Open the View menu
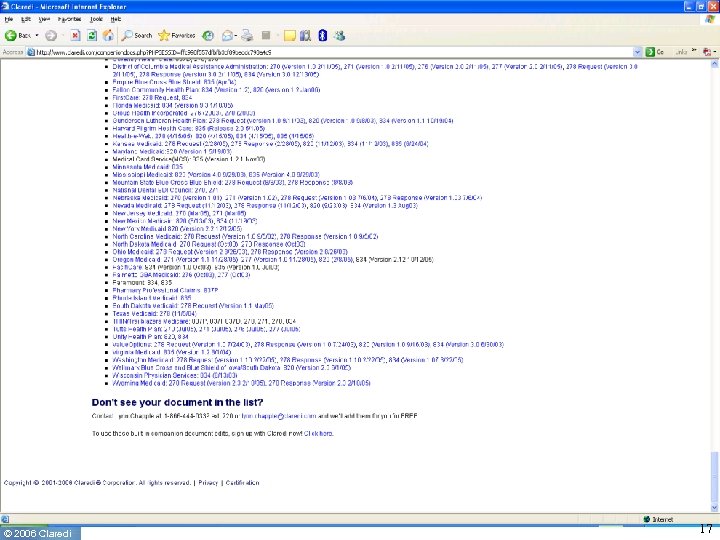 point(44,19)
